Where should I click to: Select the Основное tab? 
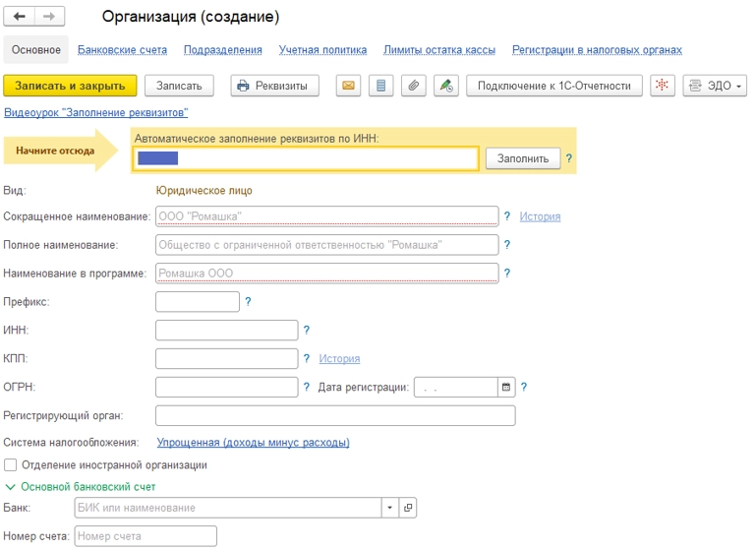click(36, 50)
